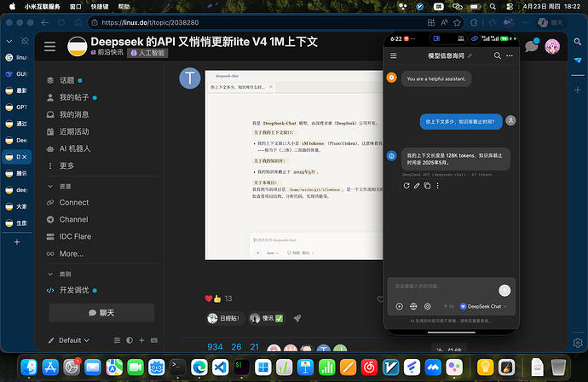Open the 快捷键 menu in menu bar

(100, 6)
